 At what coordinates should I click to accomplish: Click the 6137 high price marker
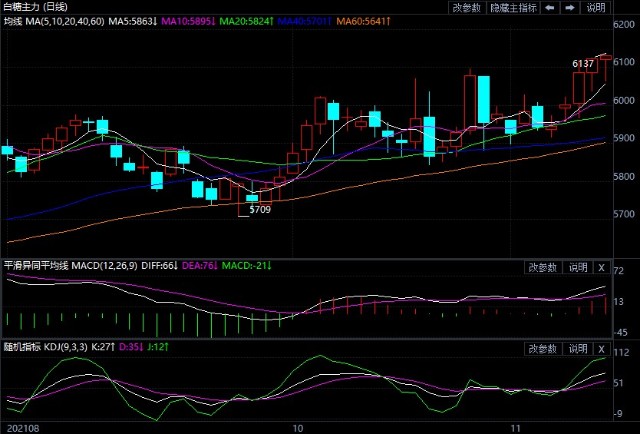pos(583,64)
